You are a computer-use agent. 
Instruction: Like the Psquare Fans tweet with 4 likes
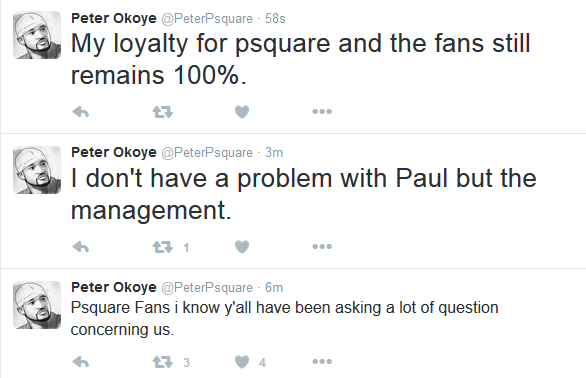(x=242, y=362)
